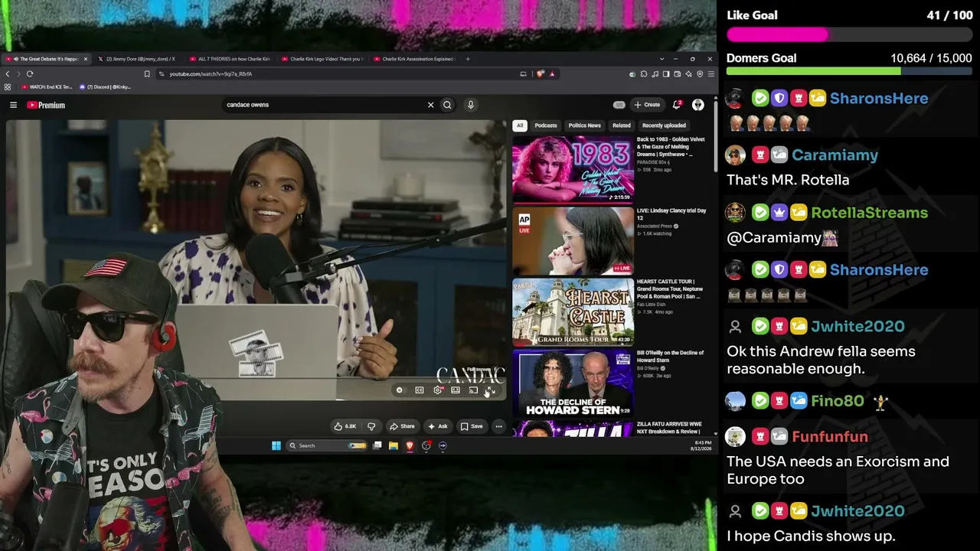The height and width of the screenshot is (551, 980).
Task: Start voice search with the microphone
Action: [x=471, y=105]
